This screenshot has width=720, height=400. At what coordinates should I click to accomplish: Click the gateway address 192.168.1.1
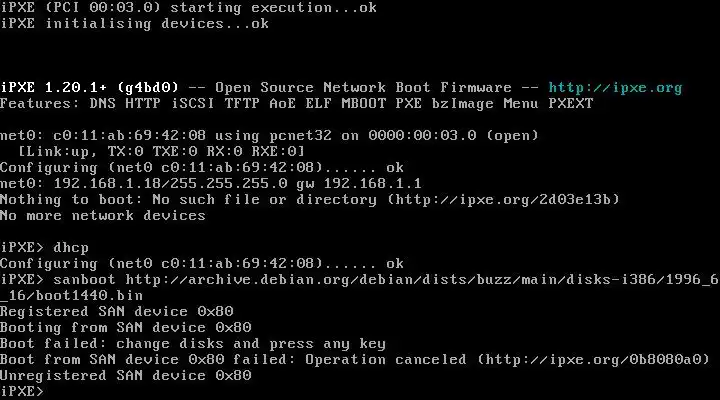pos(377,183)
